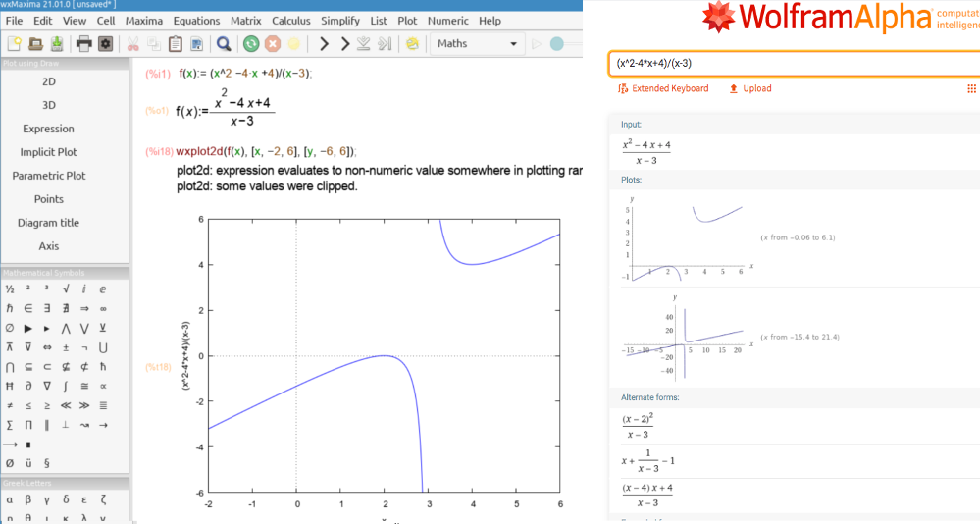Open the Maxima menu
980x524 pixels.
[144, 21]
